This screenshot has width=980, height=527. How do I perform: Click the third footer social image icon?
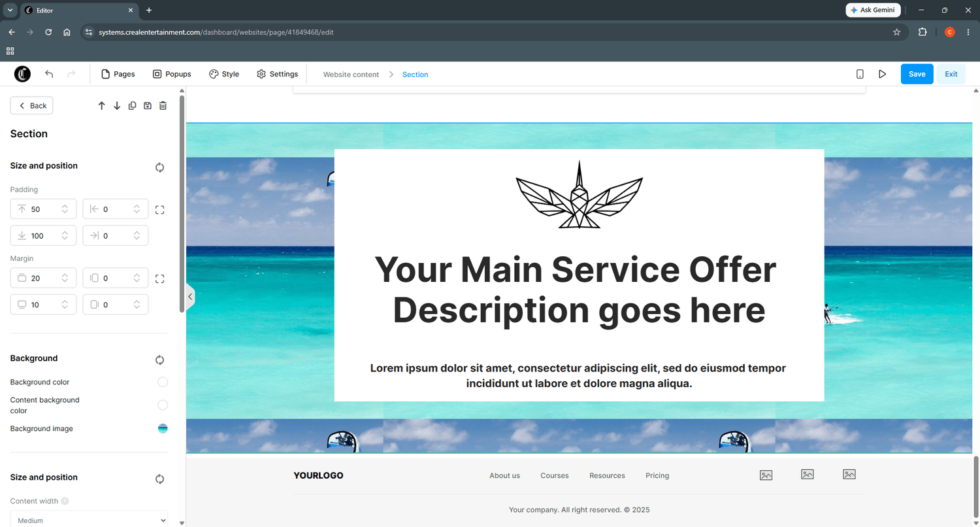[x=849, y=474]
